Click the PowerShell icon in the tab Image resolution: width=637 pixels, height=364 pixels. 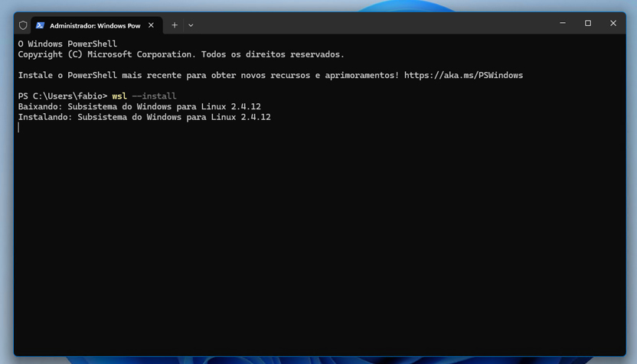(x=40, y=25)
